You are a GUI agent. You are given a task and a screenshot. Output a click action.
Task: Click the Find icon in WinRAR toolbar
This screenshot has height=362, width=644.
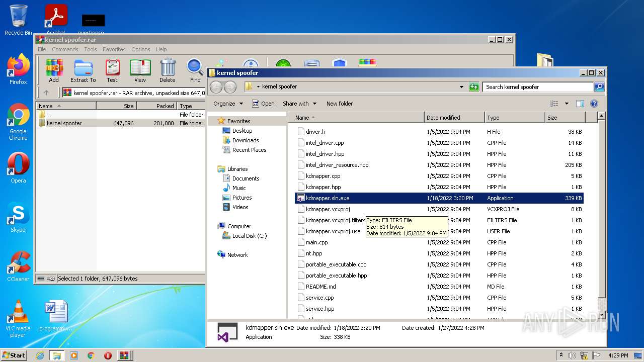coord(195,71)
